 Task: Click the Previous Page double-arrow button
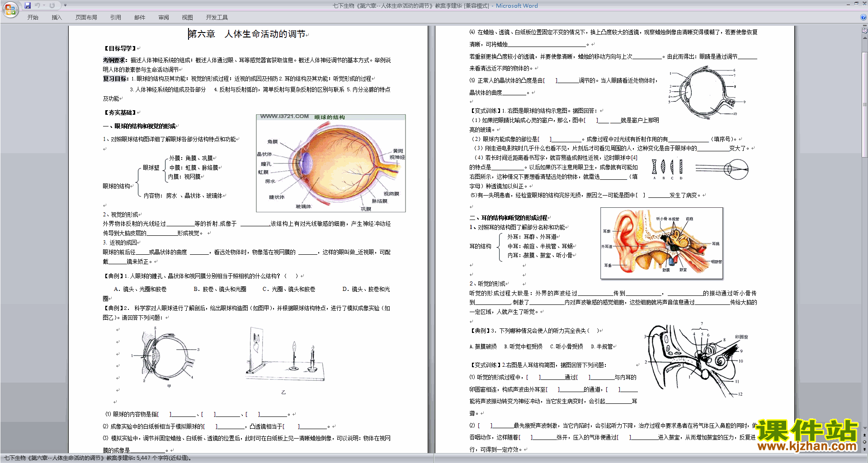tap(864, 435)
